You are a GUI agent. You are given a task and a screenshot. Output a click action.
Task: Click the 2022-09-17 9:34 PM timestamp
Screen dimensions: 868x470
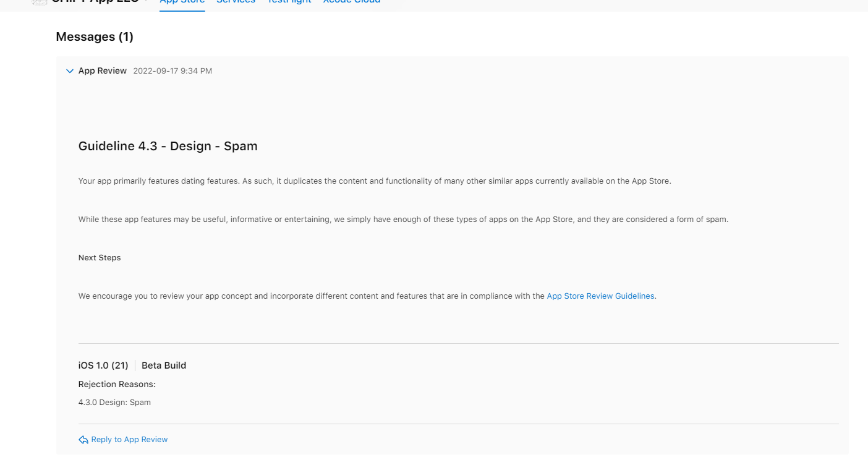[172, 71]
